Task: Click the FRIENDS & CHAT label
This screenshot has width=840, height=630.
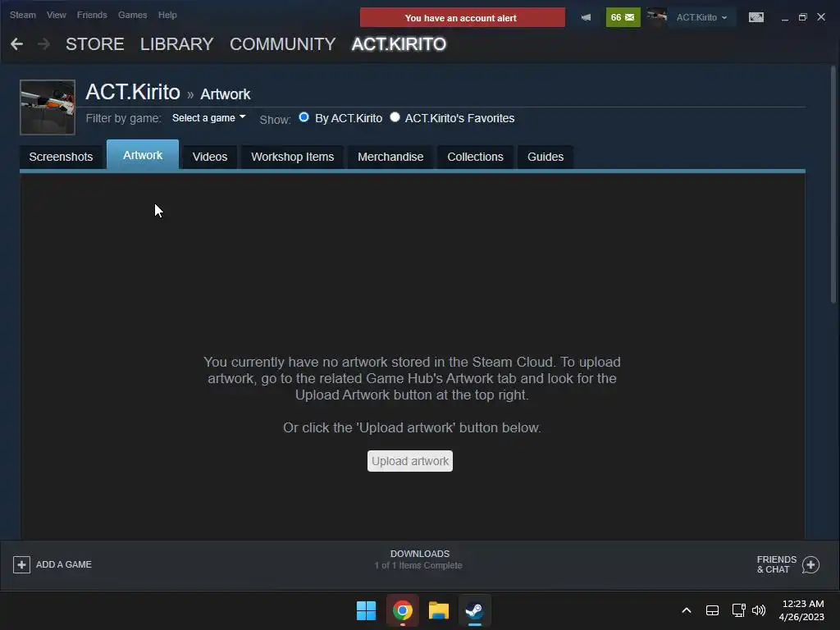Action: pos(776,564)
